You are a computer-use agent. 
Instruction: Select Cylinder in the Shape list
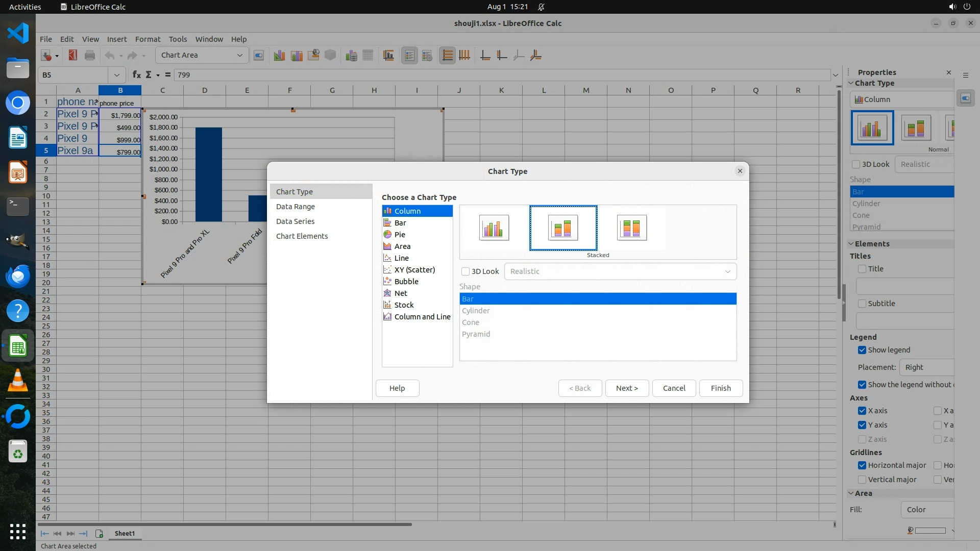tap(476, 311)
